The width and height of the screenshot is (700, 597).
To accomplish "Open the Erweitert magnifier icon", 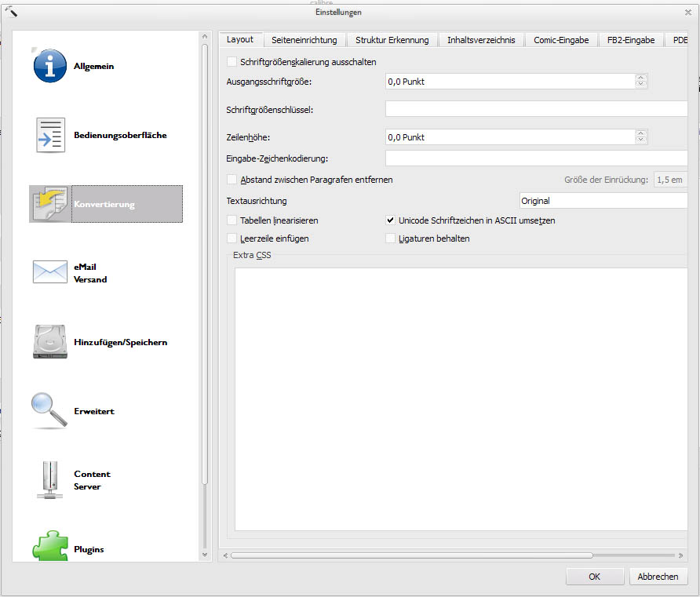I will click(x=49, y=410).
